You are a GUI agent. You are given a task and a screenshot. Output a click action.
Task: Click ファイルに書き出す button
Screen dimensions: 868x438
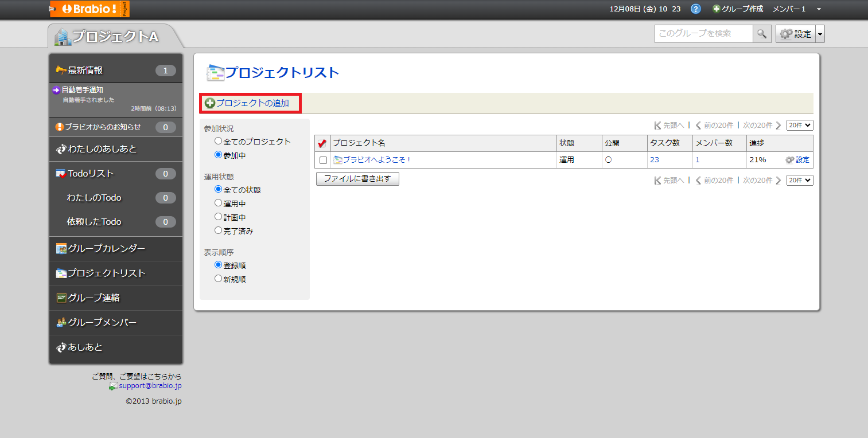[357, 179]
